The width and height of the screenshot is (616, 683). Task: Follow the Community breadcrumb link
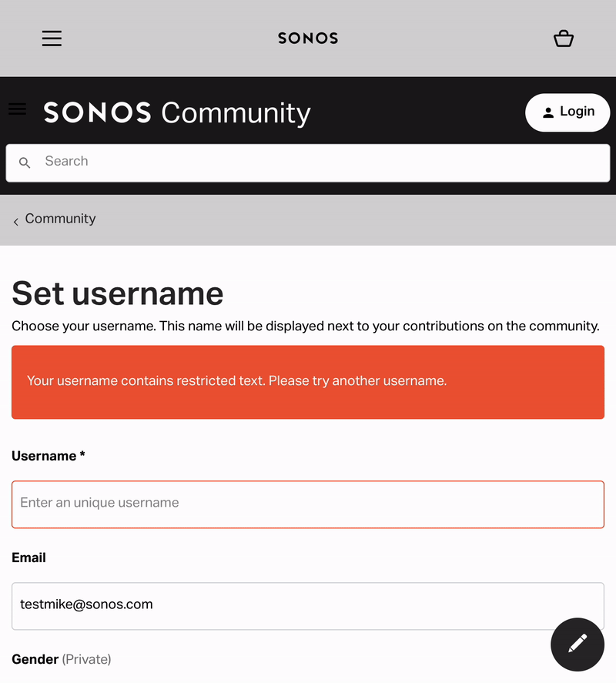click(x=60, y=219)
